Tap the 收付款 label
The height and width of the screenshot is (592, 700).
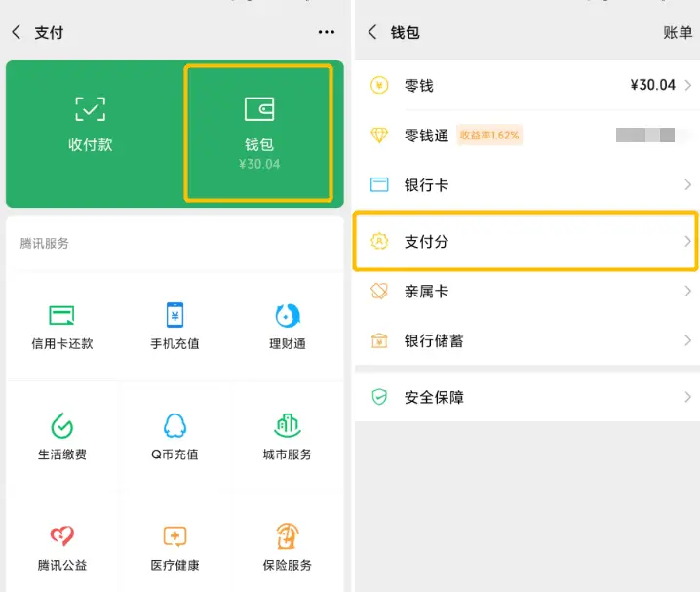pos(90,144)
